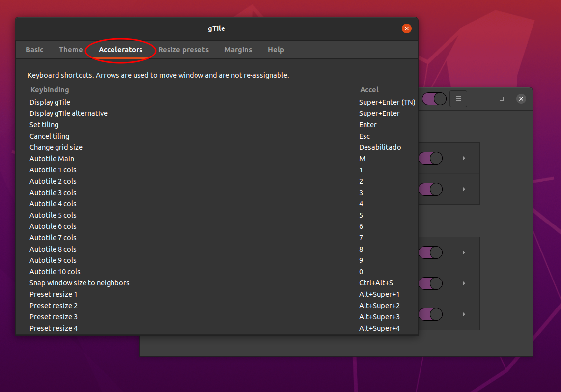This screenshot has width=561, height=392.
Task: Expand the first extension's settings row
Action: click(464, 158)
